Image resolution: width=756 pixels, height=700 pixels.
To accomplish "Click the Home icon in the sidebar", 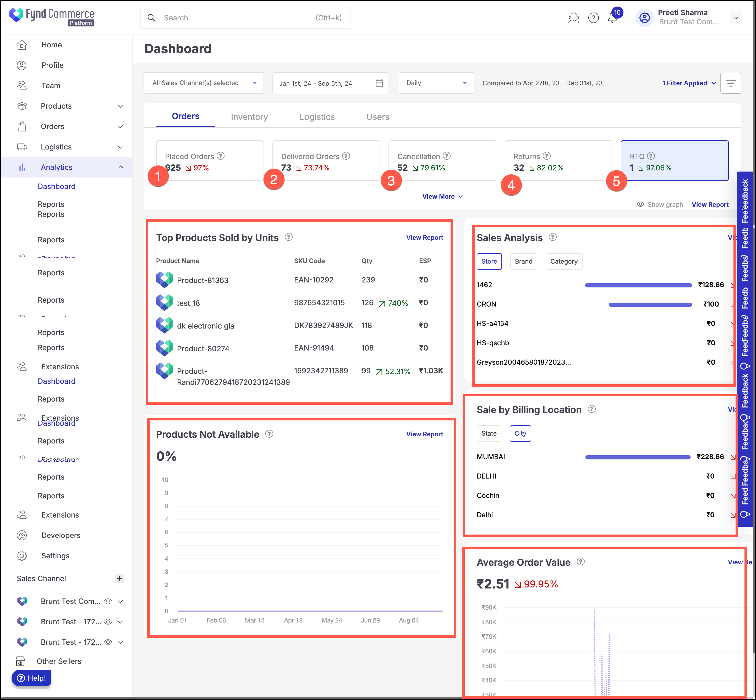I will [21, 45].
